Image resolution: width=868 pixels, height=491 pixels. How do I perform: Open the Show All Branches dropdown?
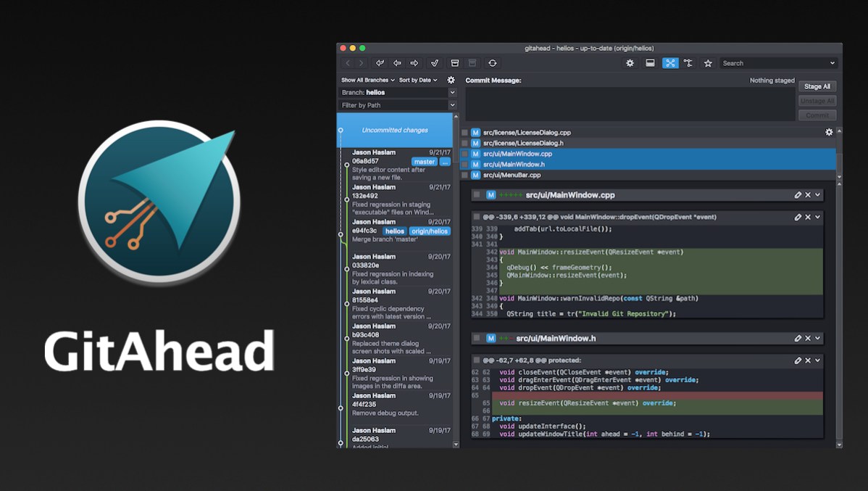[368, 80]
